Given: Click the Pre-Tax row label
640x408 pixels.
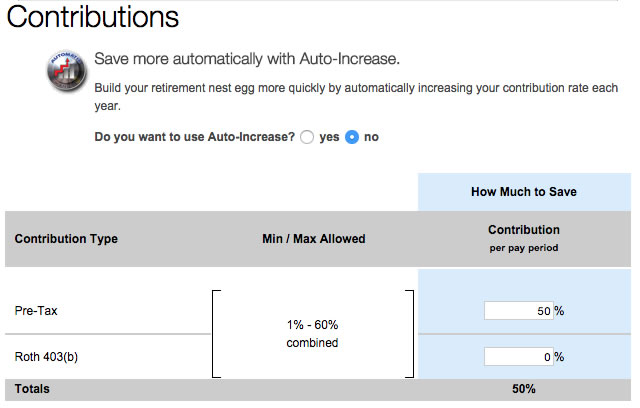Looking at the screenshot, I should (x=36, y=311).
